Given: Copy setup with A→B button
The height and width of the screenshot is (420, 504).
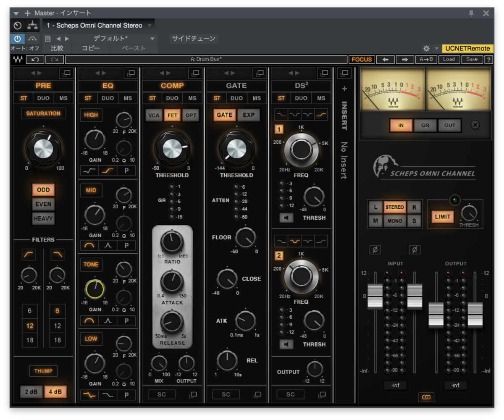Looking at the screenshot, I should coord(426,59).
